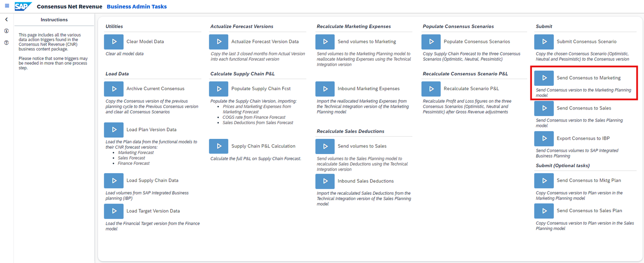The width and height of the screenshot is (644, 263).
Task: Click the Submit Consensus Scenario label
Action: (x=587, y=42)
